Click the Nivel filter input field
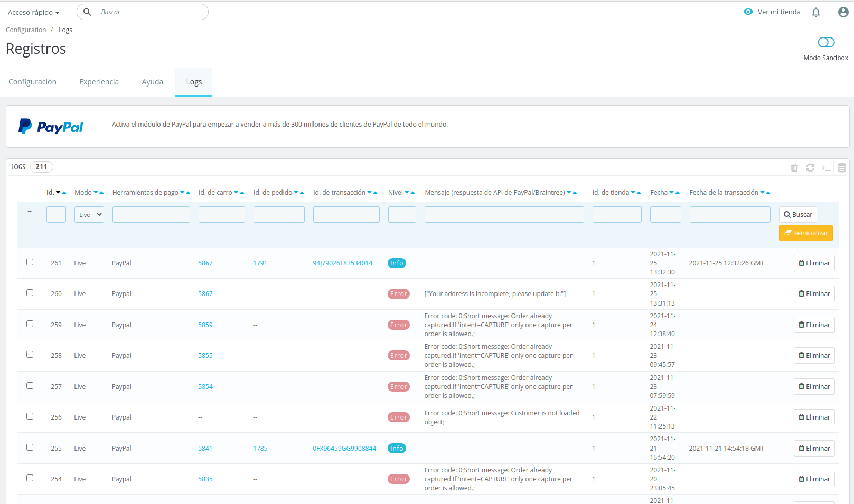The width and height of the screenshot is (854, 504). click(x=402, y=215)
